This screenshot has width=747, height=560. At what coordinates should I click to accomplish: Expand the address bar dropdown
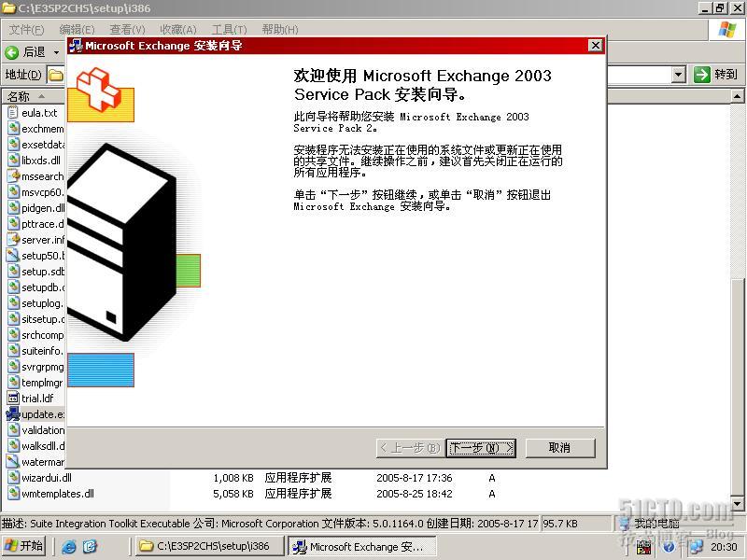679,75
